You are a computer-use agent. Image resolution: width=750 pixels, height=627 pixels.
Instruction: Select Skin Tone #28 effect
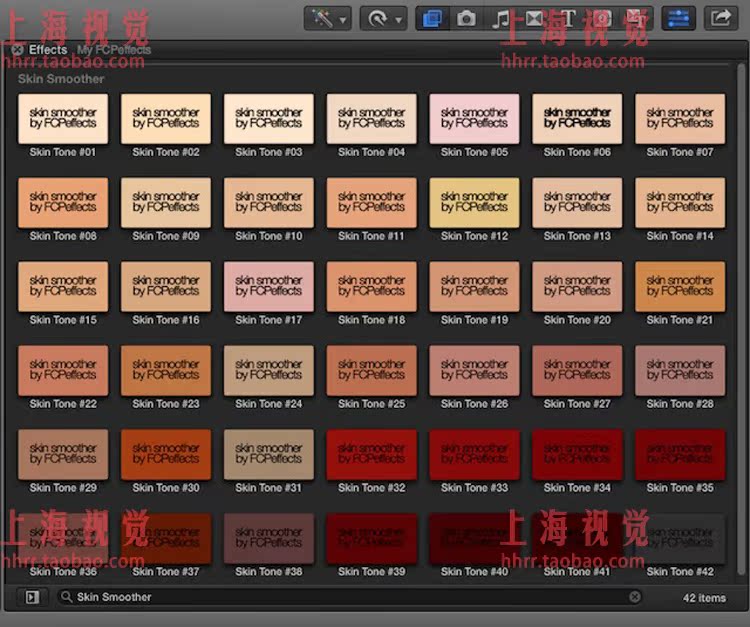click(x=680, y=371)
